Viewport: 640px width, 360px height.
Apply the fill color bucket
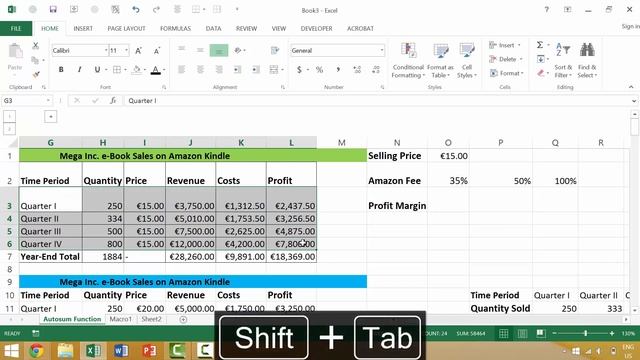point(137,70)
